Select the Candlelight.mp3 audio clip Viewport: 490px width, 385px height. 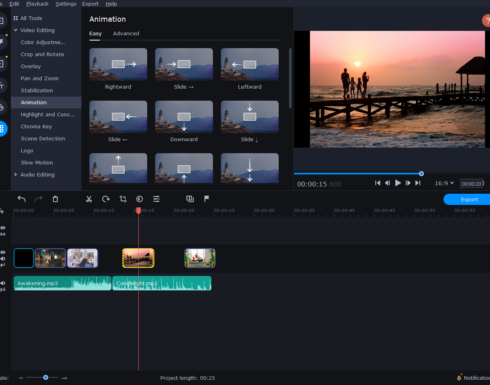pyautogui.click(x=162, y=283)
